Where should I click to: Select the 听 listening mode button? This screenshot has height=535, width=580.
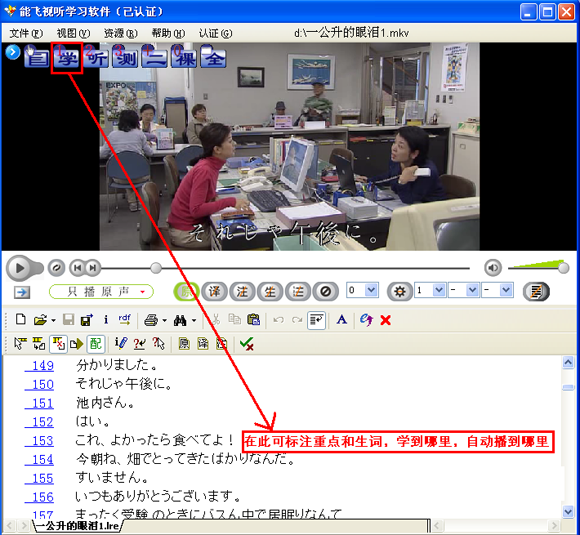pos(96,58)
